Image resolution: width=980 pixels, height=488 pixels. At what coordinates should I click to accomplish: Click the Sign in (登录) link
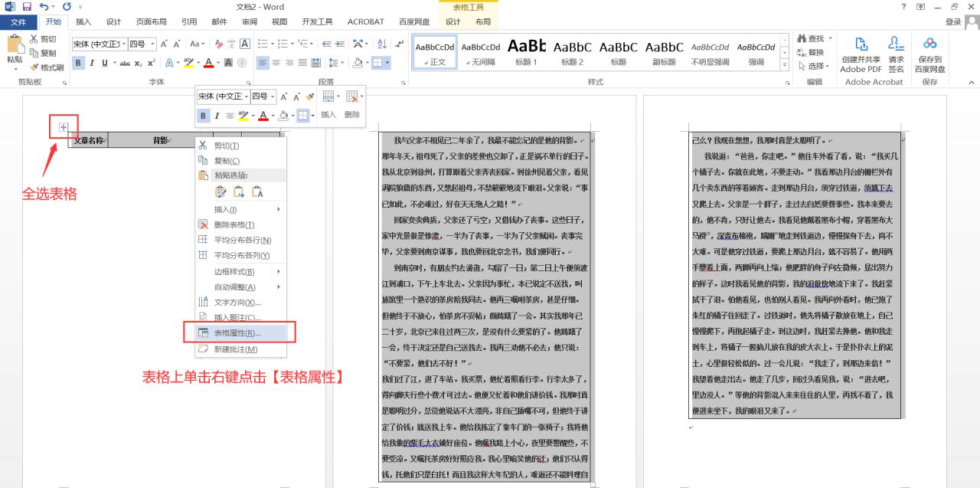click(x=953, y=21)
